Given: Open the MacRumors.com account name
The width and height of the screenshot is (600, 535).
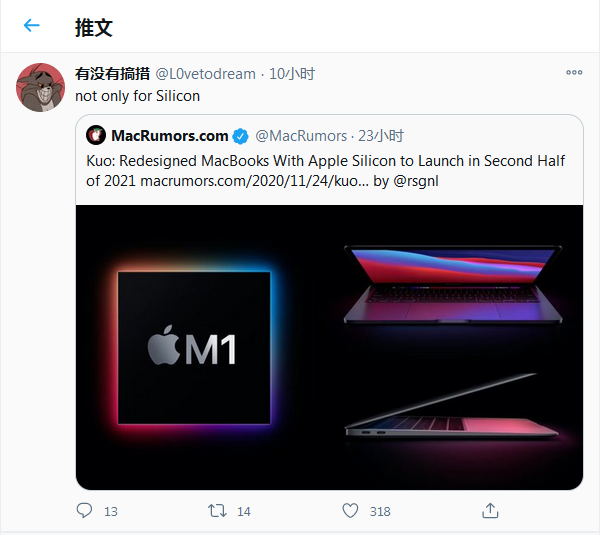Looking at the screenshot, I should [x=170, y=135].
